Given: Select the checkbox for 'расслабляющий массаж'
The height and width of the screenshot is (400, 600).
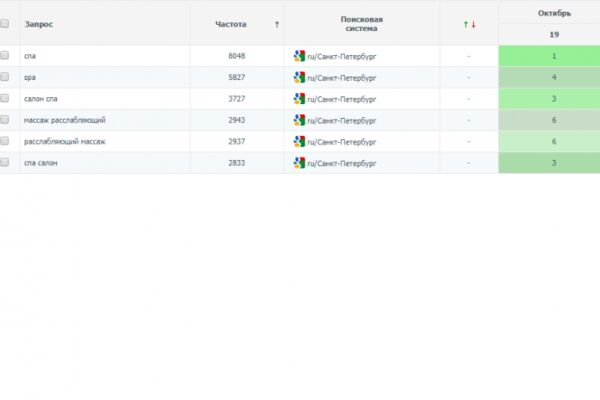Looking at the screenshot, I should point(4,141).
